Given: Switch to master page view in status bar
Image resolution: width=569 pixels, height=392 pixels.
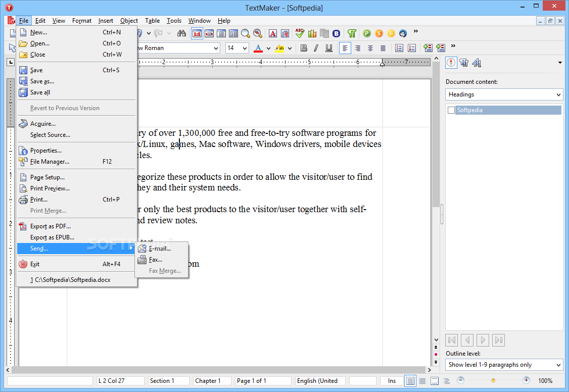Looking at the screenshot, I should tap(435, 381).
